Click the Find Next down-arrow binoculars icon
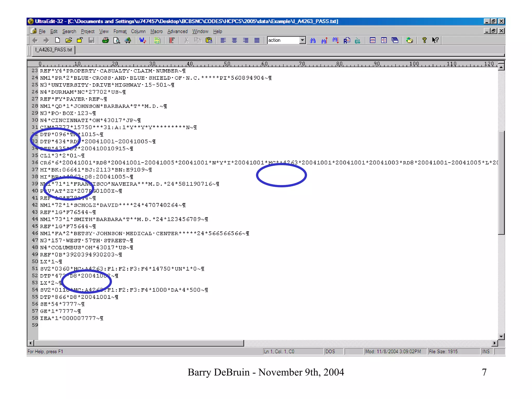 [x=335, y=40]
